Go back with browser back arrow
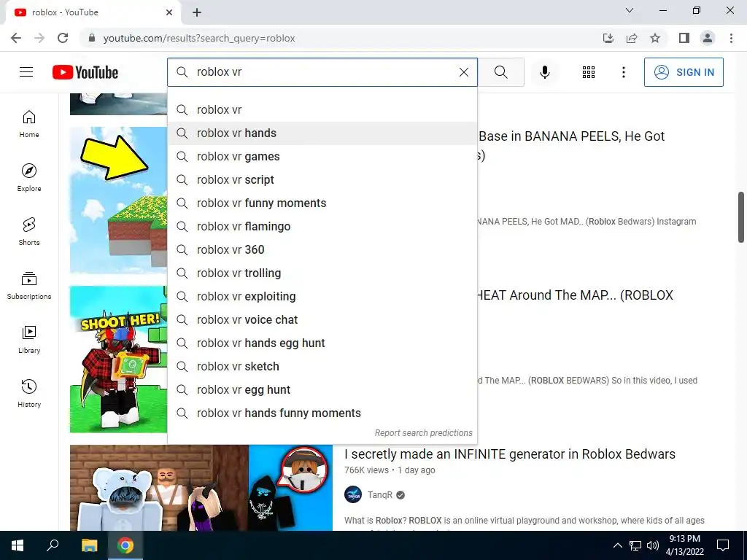Screen dimensions: 747x560 coord(16,38)
